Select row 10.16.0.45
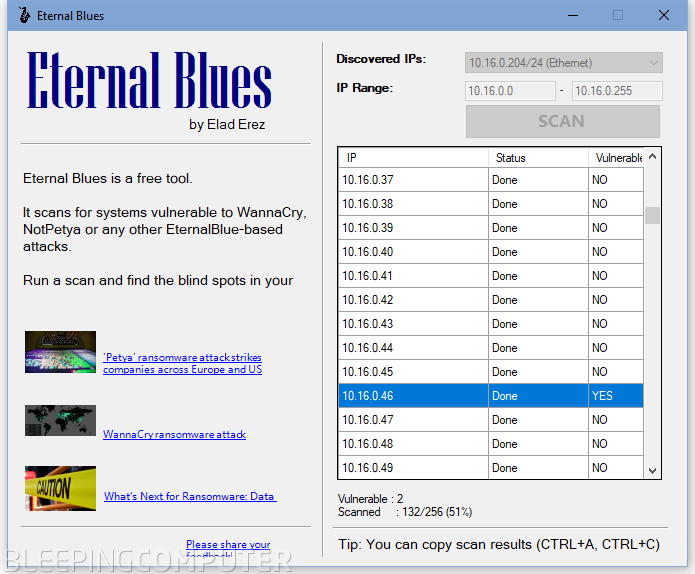This screenshot has height=574, width=695. 491,371
